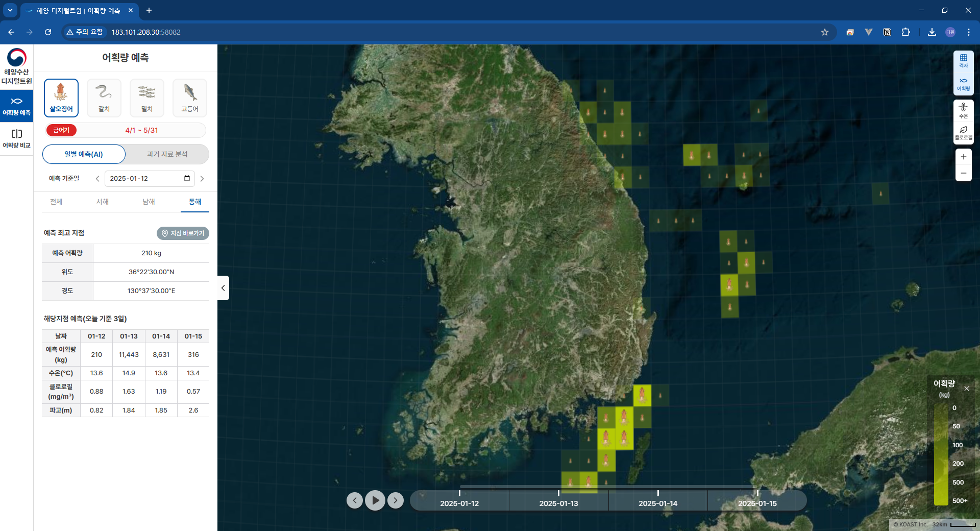Toggle the 수온 water temperature layer
The width and height of the screenshot is (980, 531).
click(964, 111)
